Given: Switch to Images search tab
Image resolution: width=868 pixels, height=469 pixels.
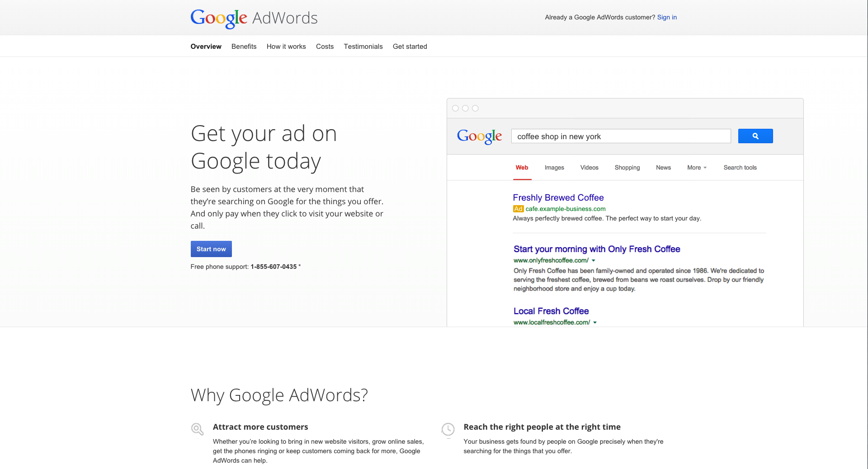Looking at the screenshot, I should tap(554, 168).
